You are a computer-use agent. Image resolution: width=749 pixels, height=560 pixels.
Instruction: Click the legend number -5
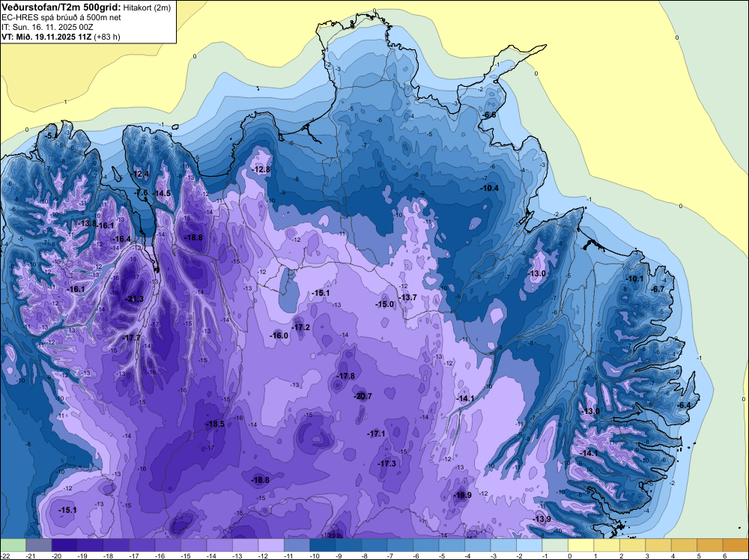click(443, 556)
